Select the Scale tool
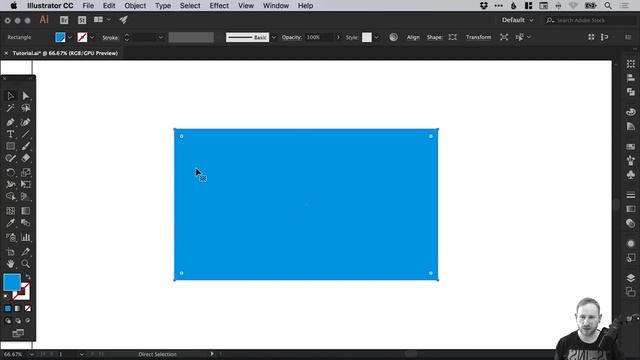 tap(25, 172)
